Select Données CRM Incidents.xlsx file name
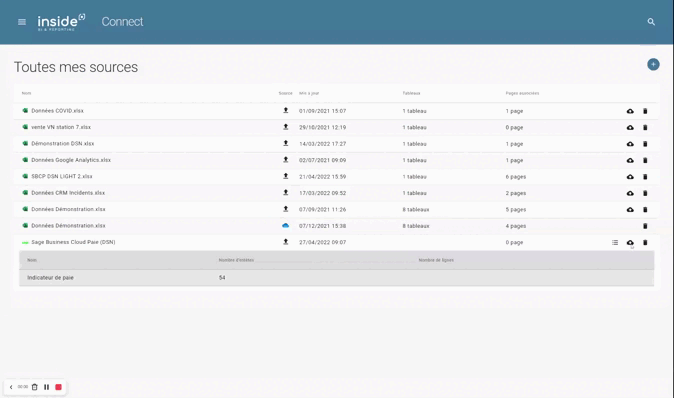 (68, 193)
